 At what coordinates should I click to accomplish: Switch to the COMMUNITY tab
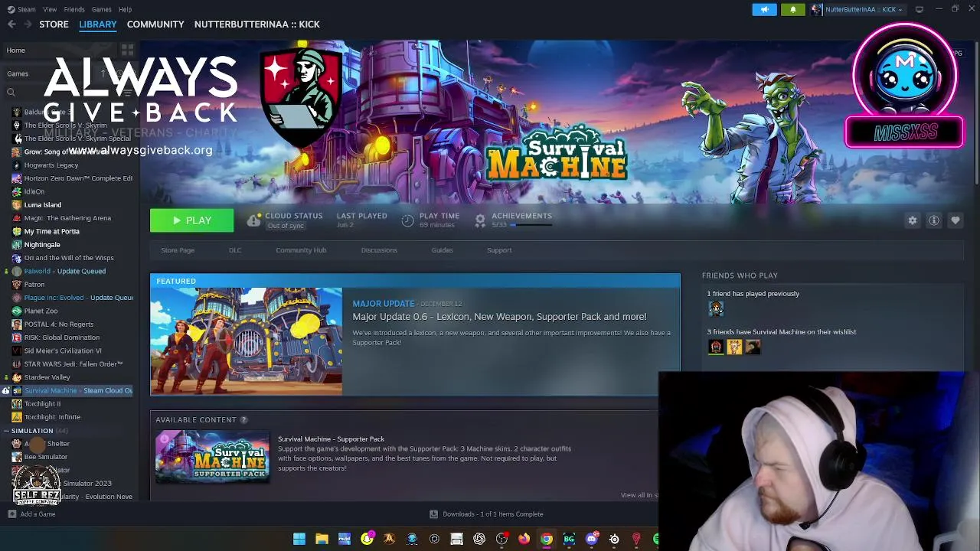pyautogui.click(x=155, y=24)
